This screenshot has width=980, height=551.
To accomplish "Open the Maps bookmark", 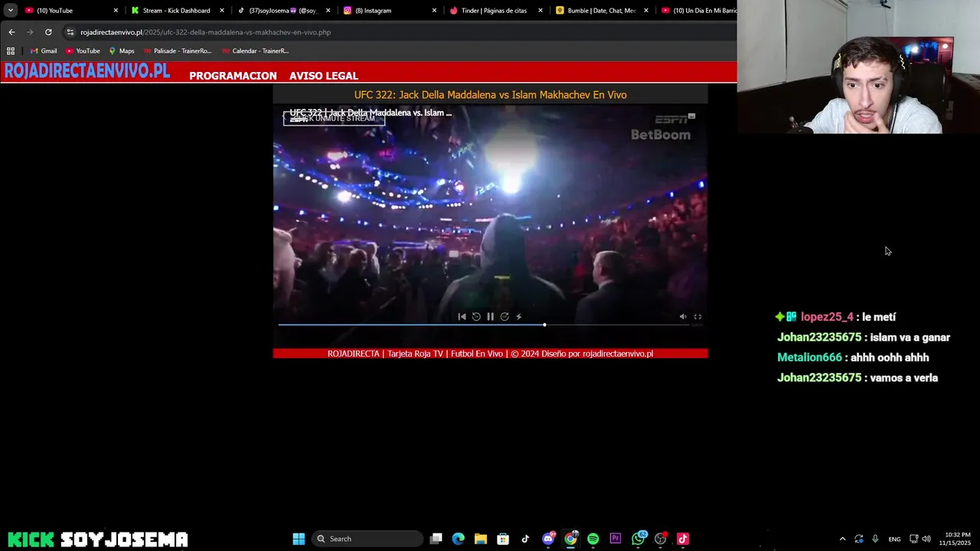I will (121, 51).
